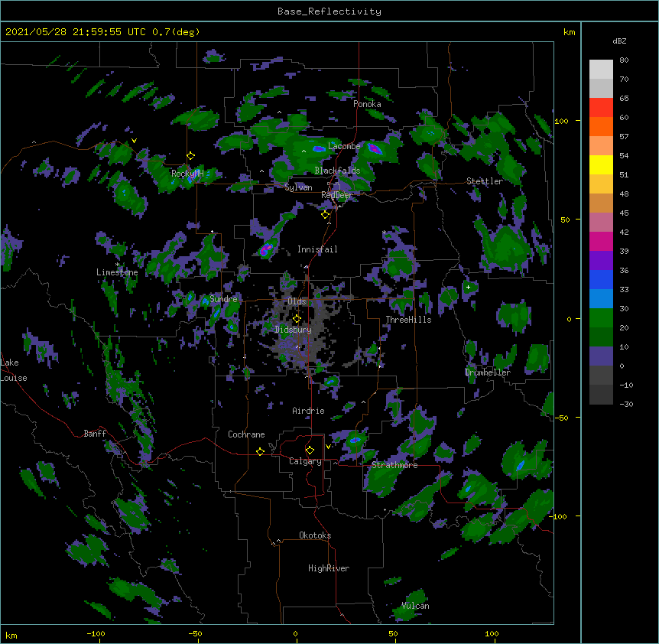Click the -50 km horizontal axis tick label
This screenshot has width=659, height=644.
pos(195,633)
